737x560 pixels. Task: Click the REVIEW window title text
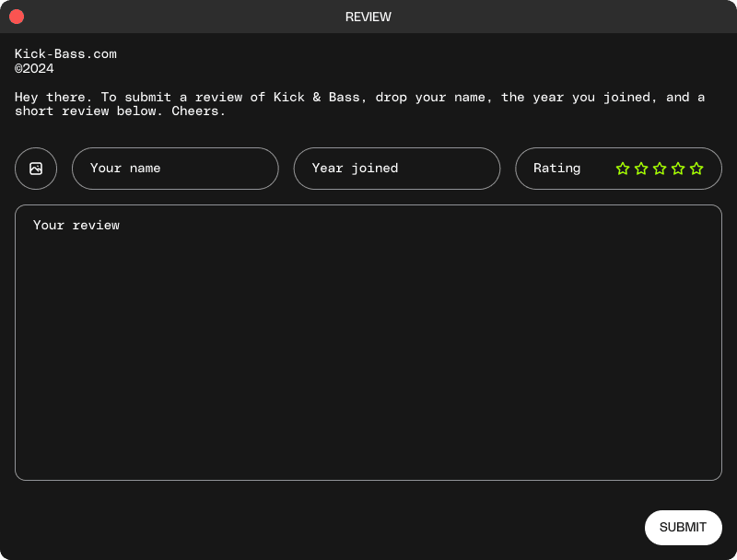click(368, 17)
